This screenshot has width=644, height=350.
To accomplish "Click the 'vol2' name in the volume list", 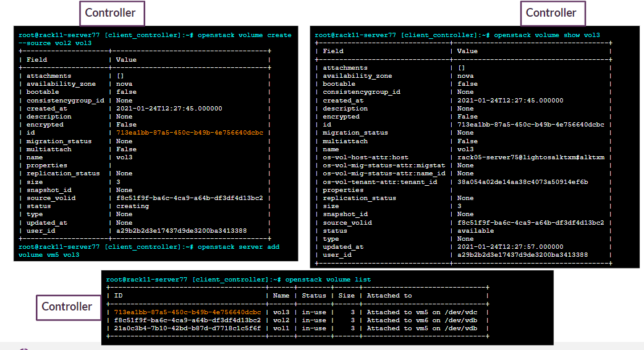I will (281, 320).
